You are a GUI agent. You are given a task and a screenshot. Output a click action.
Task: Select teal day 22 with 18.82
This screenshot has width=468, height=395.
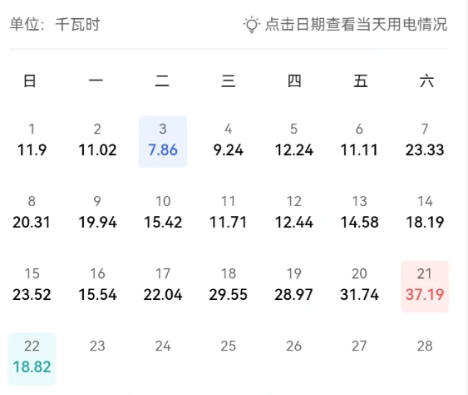pyautogui.click(x=32, y=359)
